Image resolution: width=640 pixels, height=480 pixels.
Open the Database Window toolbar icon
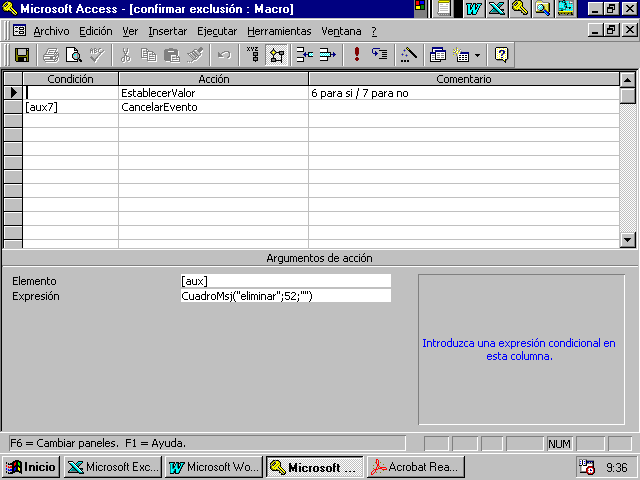(x=438, y=55)
